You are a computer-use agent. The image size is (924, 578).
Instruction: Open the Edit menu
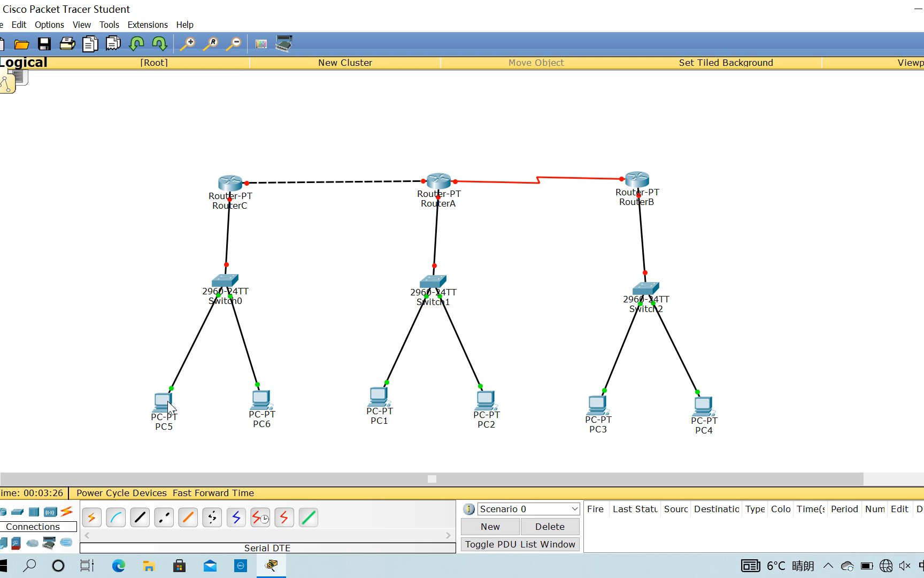point(19,25)
